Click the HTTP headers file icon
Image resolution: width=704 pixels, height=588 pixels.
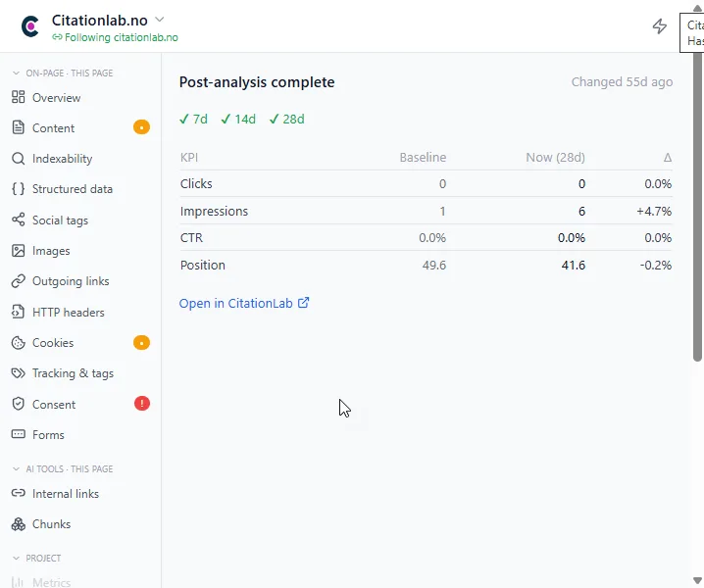[x=18, y=312]
